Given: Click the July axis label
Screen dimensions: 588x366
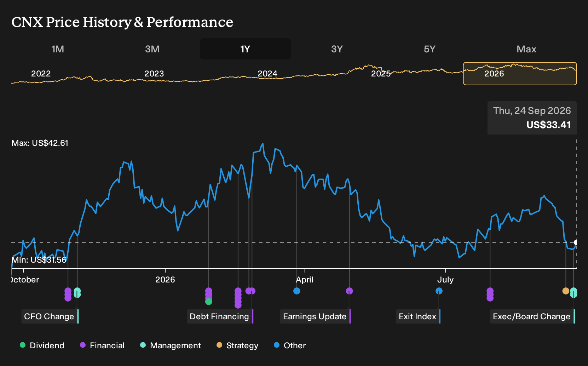Looking at the screenshot, I should 445,280.
